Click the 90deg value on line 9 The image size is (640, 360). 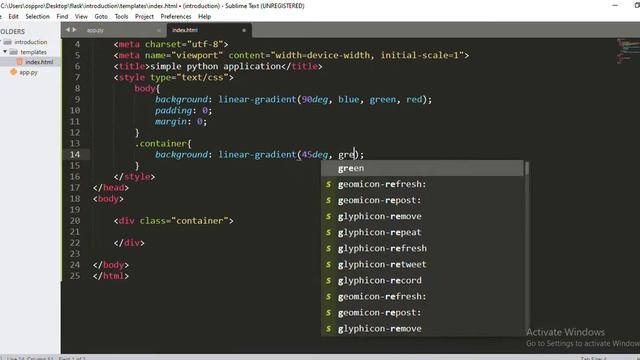[315, 99]
